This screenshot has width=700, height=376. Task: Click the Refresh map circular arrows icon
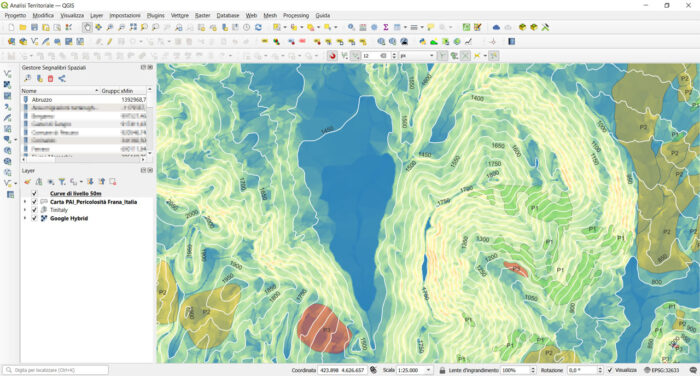pos(258,28)
